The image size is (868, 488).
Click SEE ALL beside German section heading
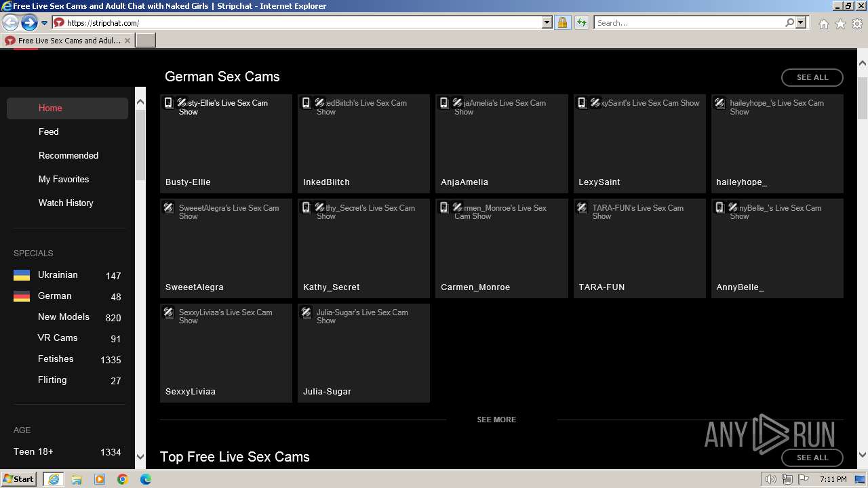812,77
